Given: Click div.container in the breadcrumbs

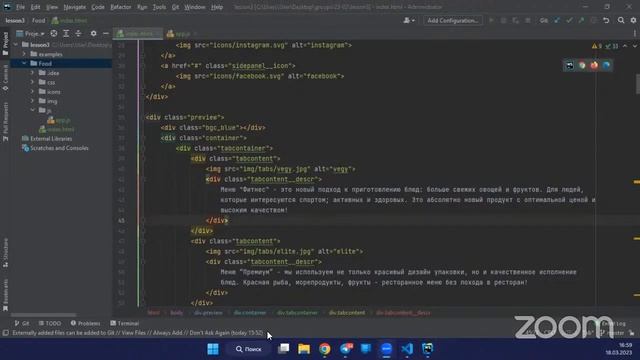Looking at the screenshot, I should point(250,313).
